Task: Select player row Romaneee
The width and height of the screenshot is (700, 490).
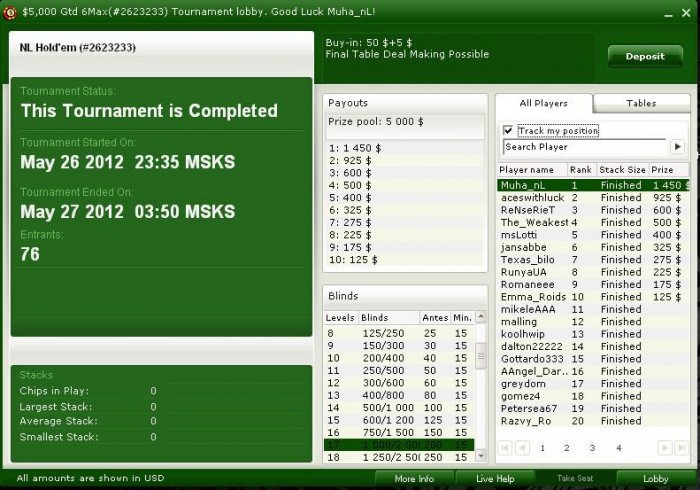Action: pyautogui.click(x=593, y=284)
